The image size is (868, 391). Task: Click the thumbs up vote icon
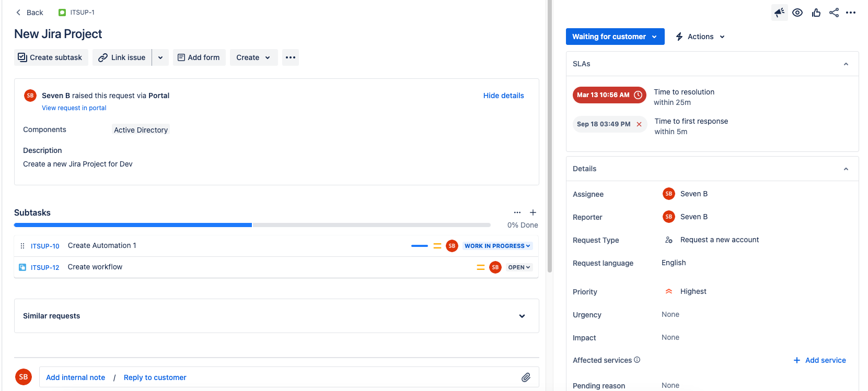(x=816, y=13)
